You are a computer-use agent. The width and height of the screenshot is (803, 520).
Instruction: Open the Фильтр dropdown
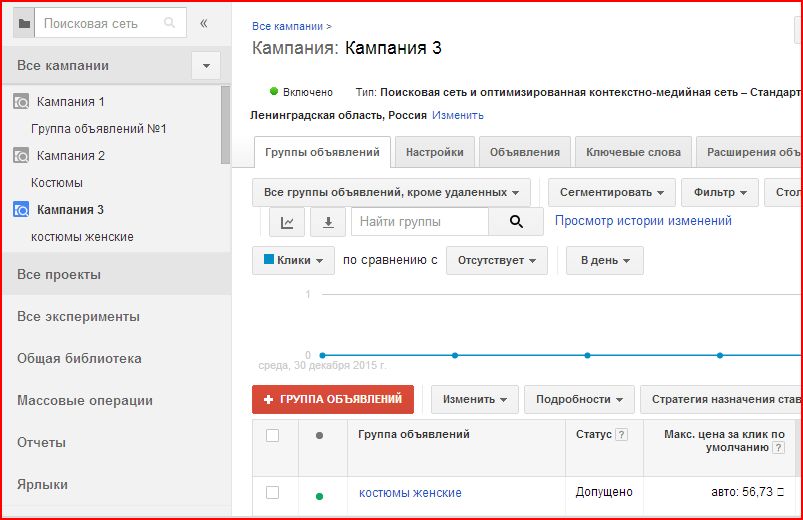click(720, 193)
